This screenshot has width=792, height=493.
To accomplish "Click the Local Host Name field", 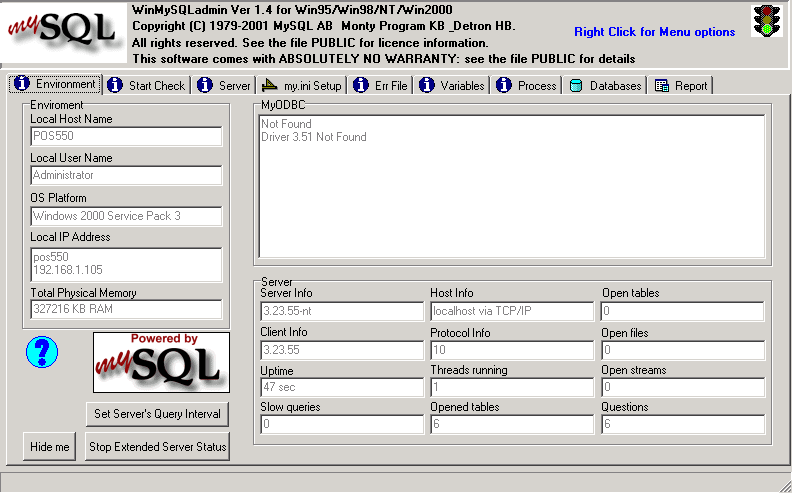I will (x=126, y=137).
